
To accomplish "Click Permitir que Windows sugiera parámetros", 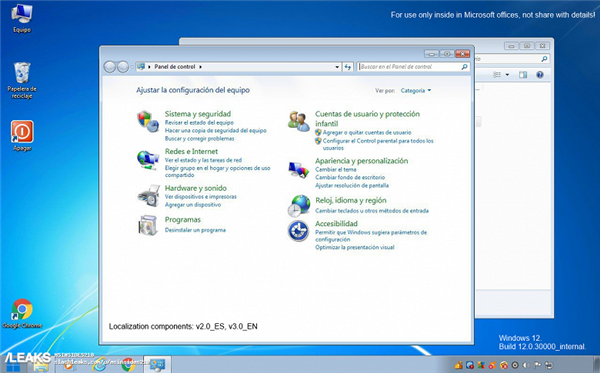I will (371, 236).
